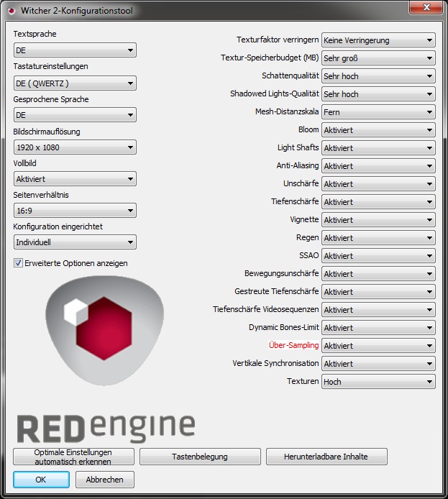Confirm settings with OK button
The height and width of the screenshot is (499, 448).
(41, 480)
